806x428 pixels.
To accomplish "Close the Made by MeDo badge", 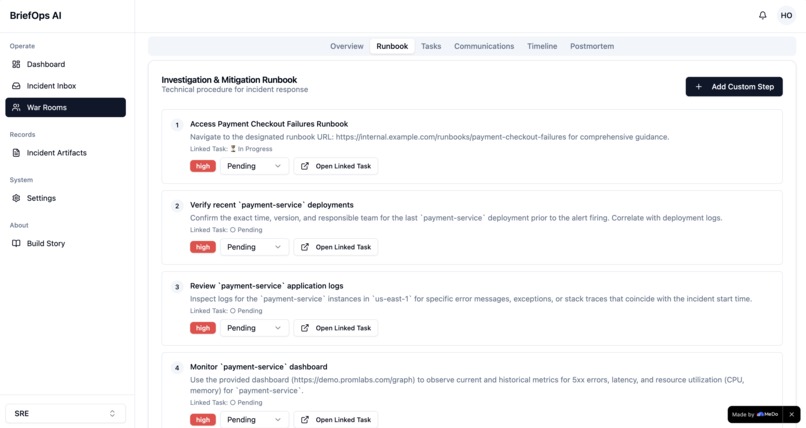I will click(x=792, y=414).
